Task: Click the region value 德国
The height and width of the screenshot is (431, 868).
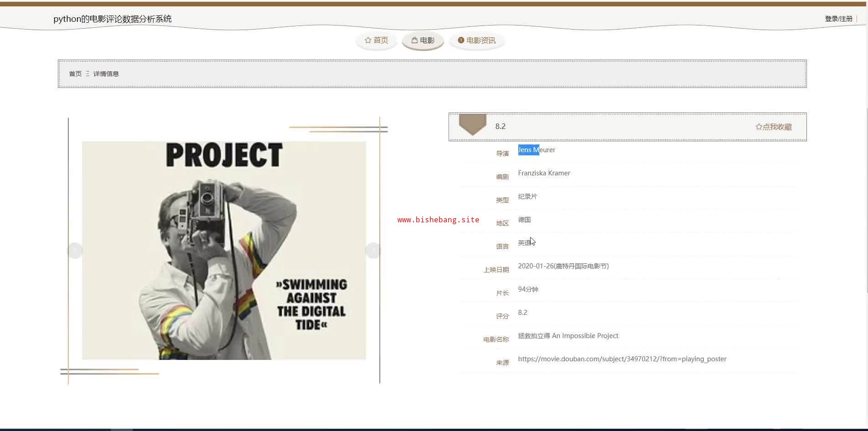Action: (524, 220)
